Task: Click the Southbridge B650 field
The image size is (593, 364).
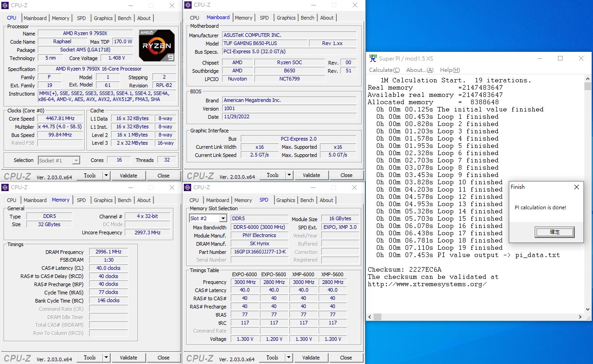Action: 289,71
